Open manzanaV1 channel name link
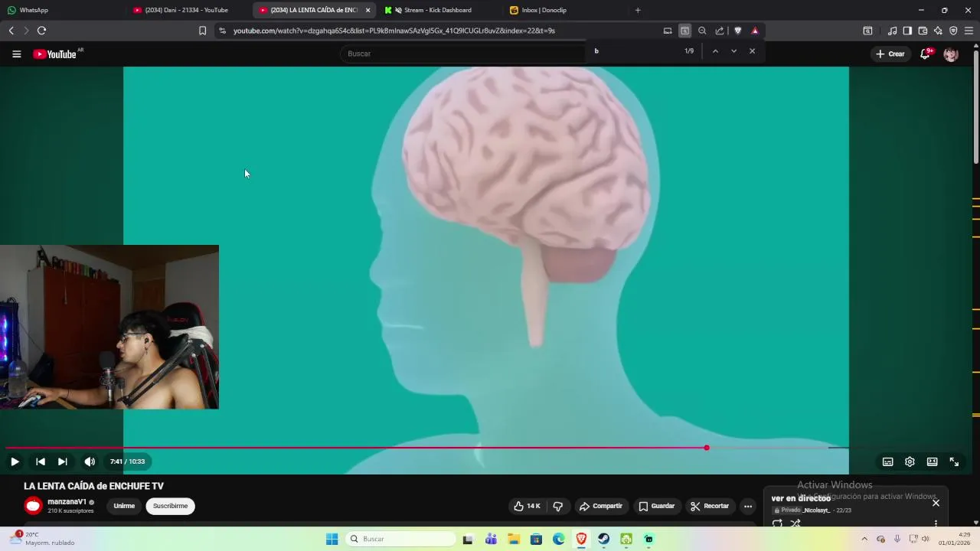 (67, 502)
